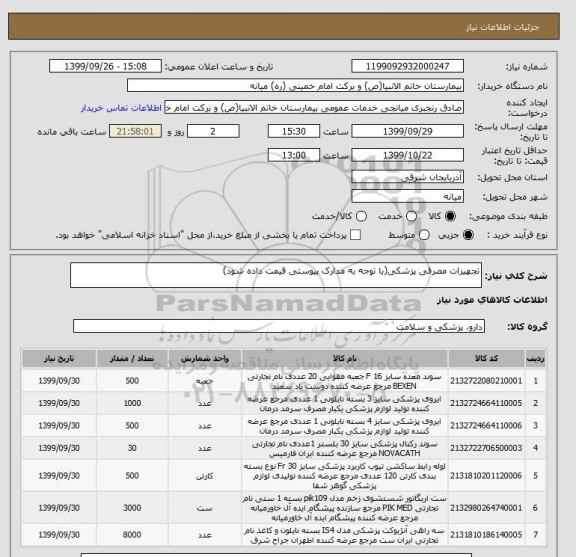This screenshot has width=576, height=557.
Task: Click product code 2132722080210001
Action: (486, 381)
